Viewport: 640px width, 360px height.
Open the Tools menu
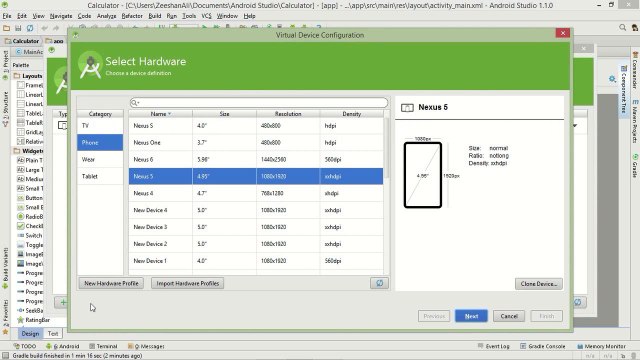click(189, 16)
